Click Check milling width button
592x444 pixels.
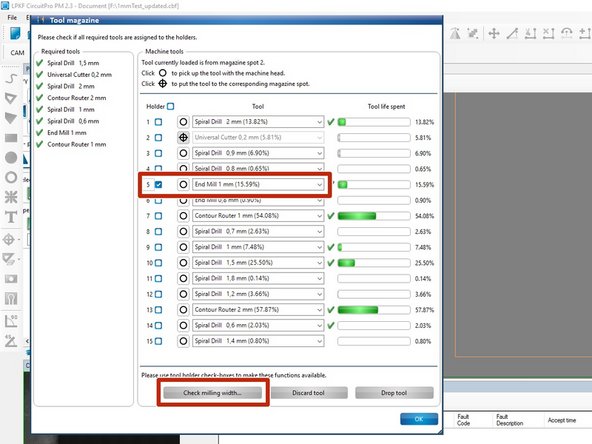pos(213,393)
